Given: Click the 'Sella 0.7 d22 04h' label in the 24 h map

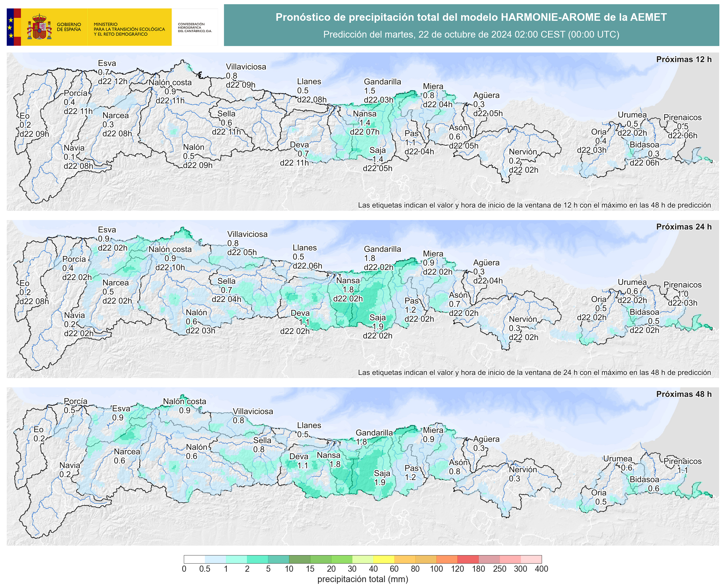Looking at the screenshot, I should pyautogui.click(x=226, y=290).
